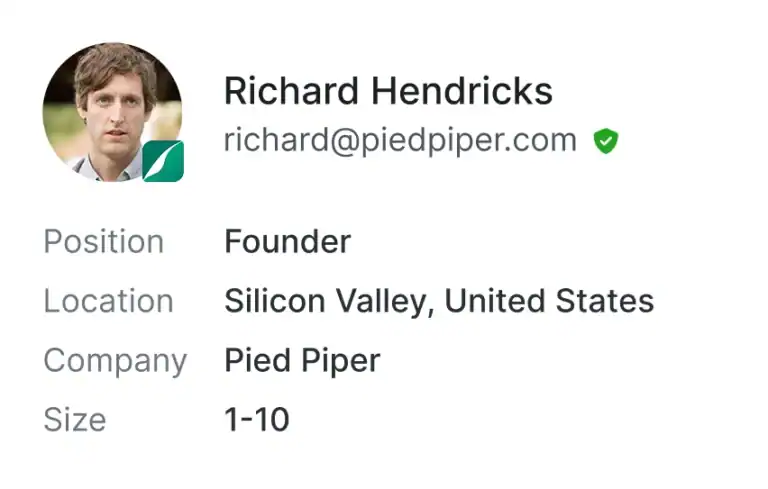Click the last name Hendricks in heading
This screenshot has width=768, height=489.
click(462, 91)
